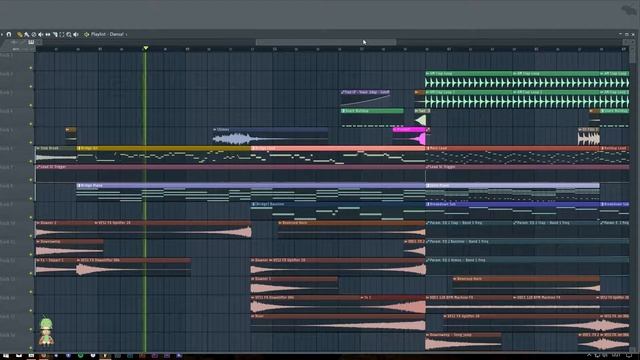Viewport: 640px width, 360px height.
Task: Open the playlist options menu arrow
Action: pos(2,35)
